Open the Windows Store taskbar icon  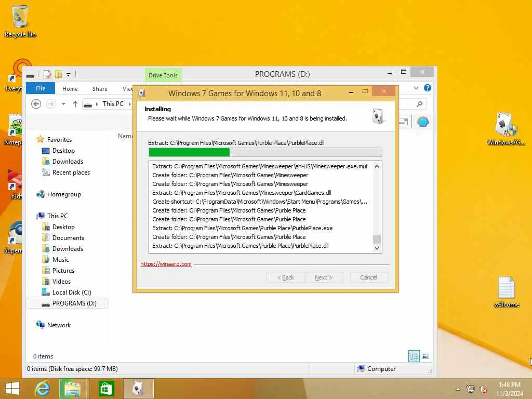106,389
